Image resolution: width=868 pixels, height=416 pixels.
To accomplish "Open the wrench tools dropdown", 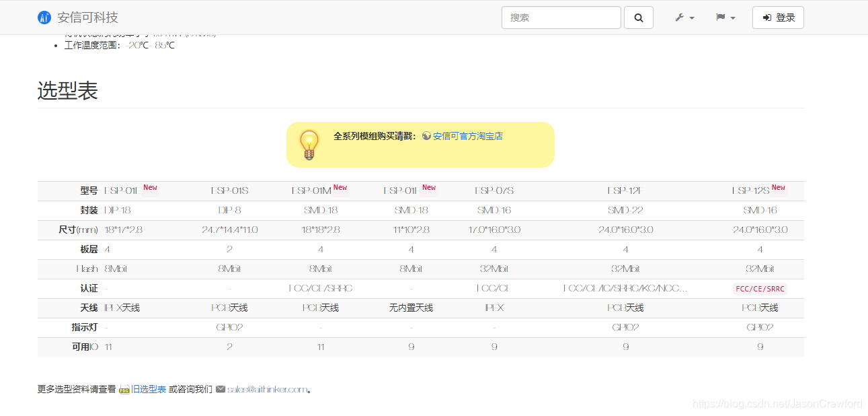I will click(684, 18).
